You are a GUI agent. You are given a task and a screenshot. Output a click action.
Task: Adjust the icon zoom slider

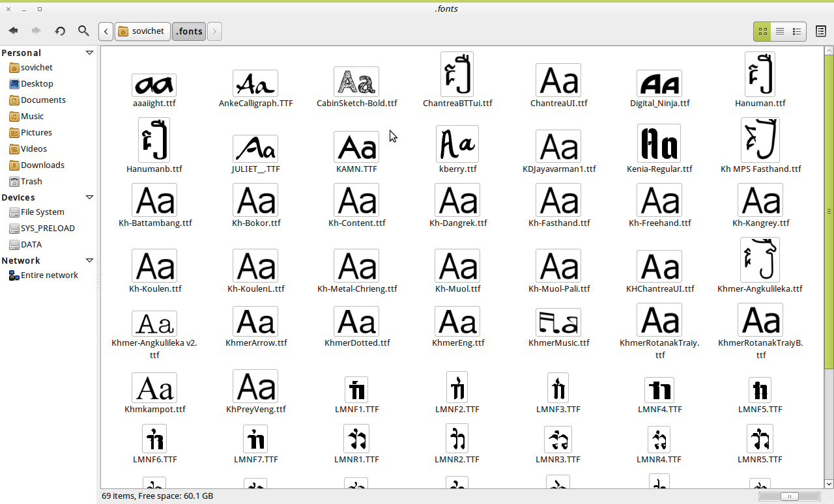(x=789, y=497)
